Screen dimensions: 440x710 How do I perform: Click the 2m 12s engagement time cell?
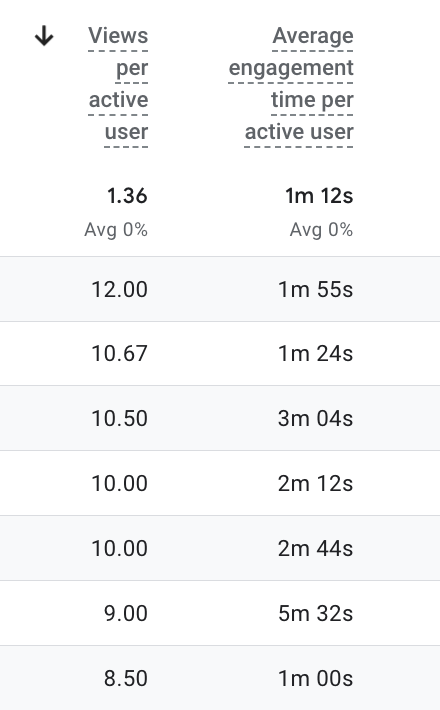pos(316,484)
